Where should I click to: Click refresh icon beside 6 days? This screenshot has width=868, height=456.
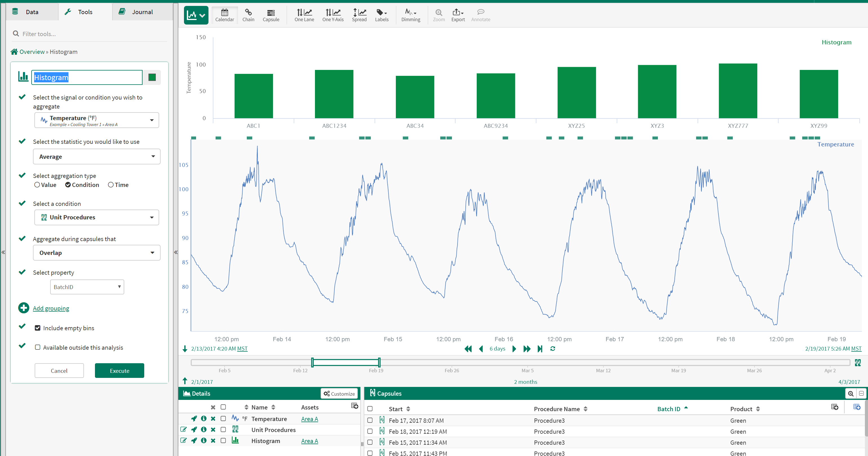(x=553, y=348)
